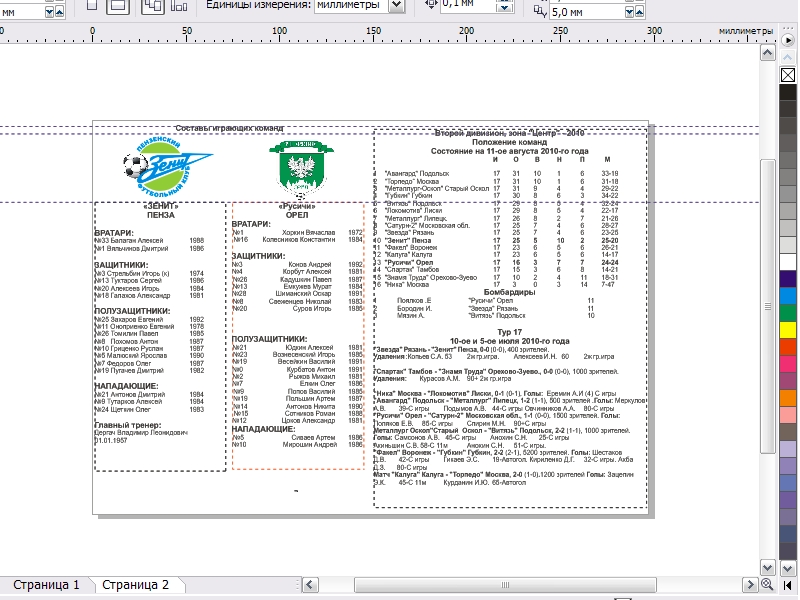Pick the hot pink color swatch
800x600 pixels.
(x=788, y=363)
